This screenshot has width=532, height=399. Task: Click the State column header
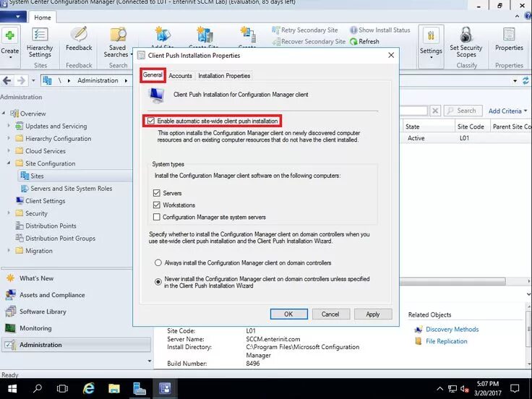428,126
